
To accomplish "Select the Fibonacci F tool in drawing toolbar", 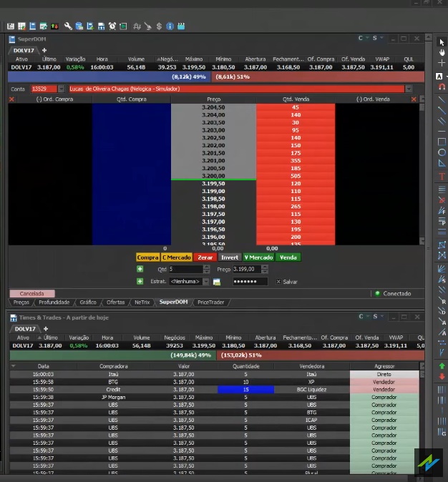I will (442, 211).
